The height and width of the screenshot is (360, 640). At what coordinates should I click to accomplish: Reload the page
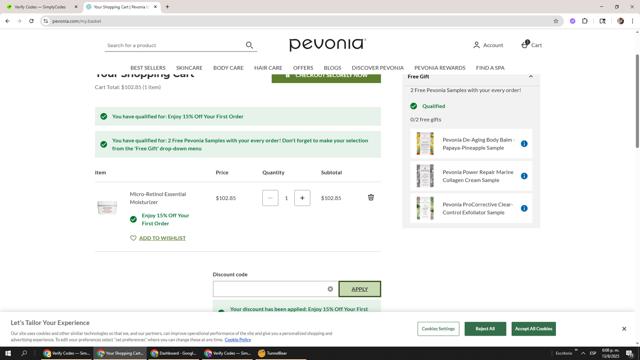tap(31, 21)
